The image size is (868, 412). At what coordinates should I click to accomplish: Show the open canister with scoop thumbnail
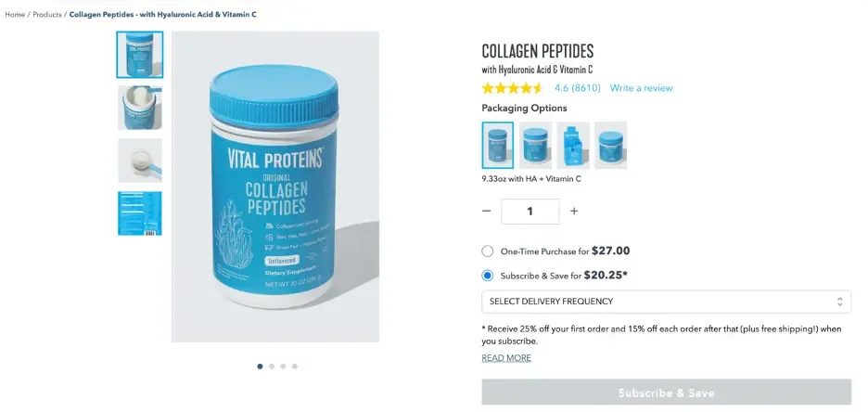tap(140, 108)
